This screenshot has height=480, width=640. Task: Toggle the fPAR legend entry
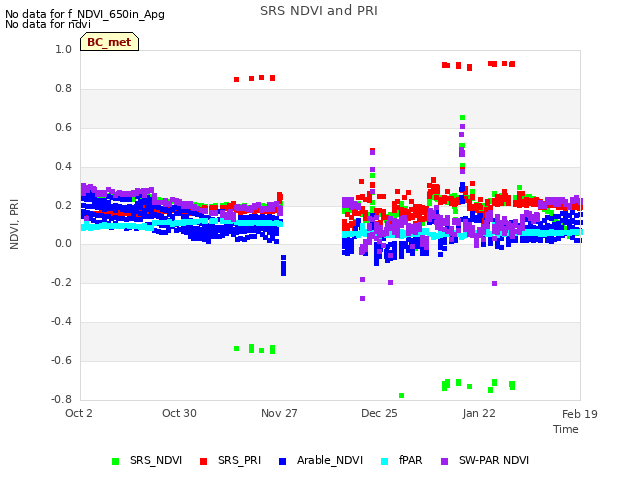[x=402, y=460]
